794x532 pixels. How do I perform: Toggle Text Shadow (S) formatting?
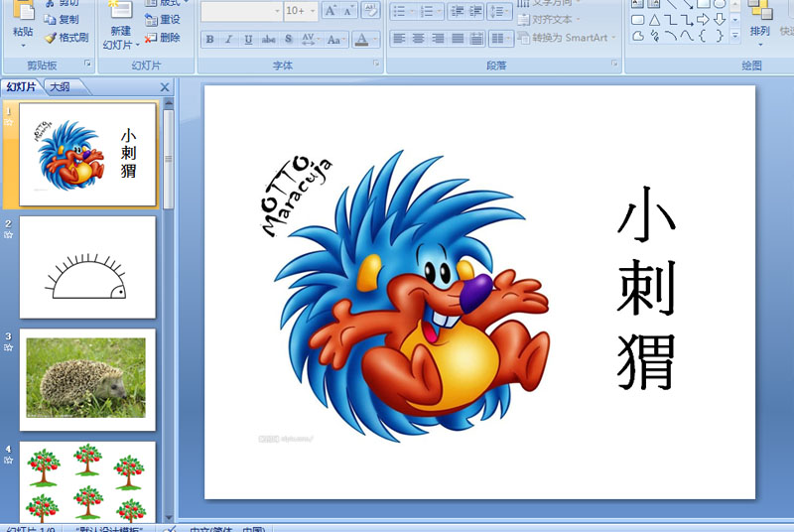click(289, 39)
